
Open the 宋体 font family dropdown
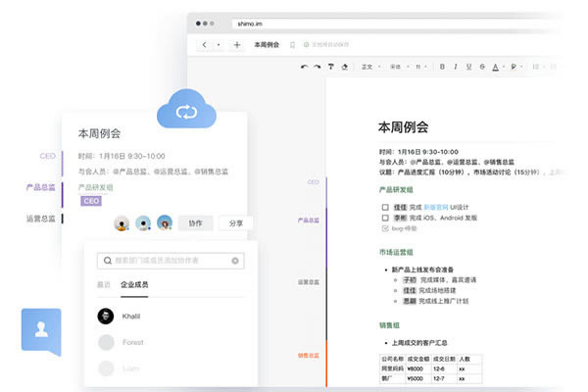(x=397, y=67)
